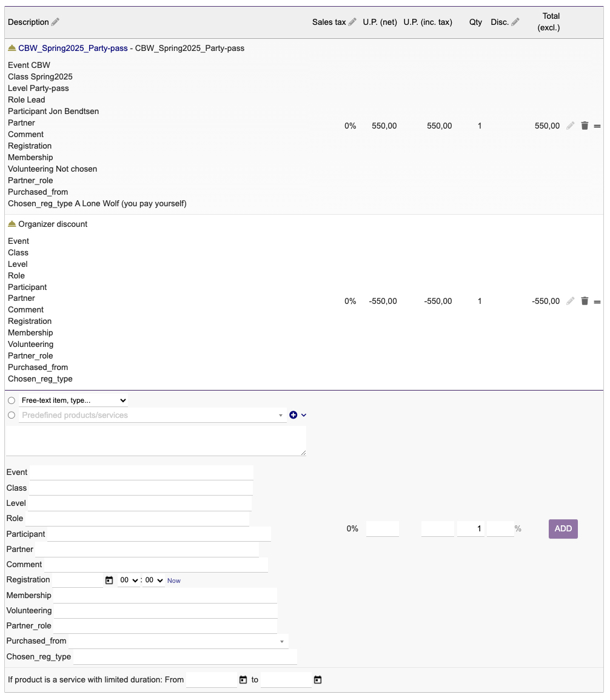Open the Predefined products/services combo box

152,416
